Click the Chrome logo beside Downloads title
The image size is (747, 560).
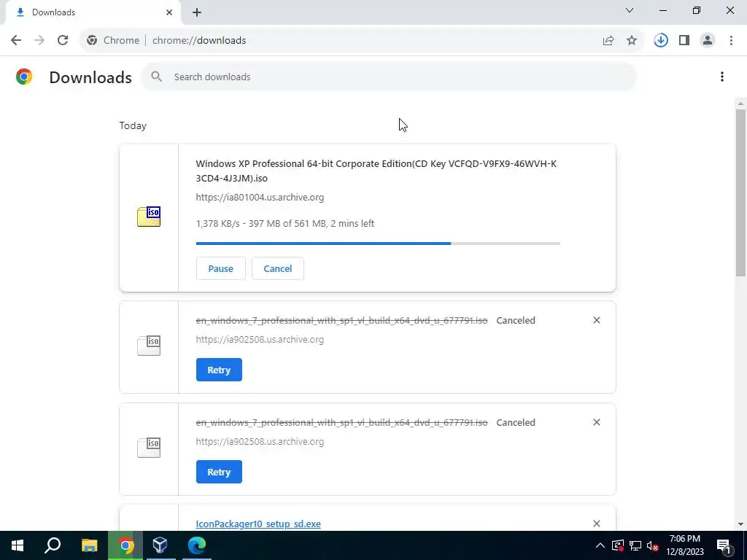click(x=24, y=77)
